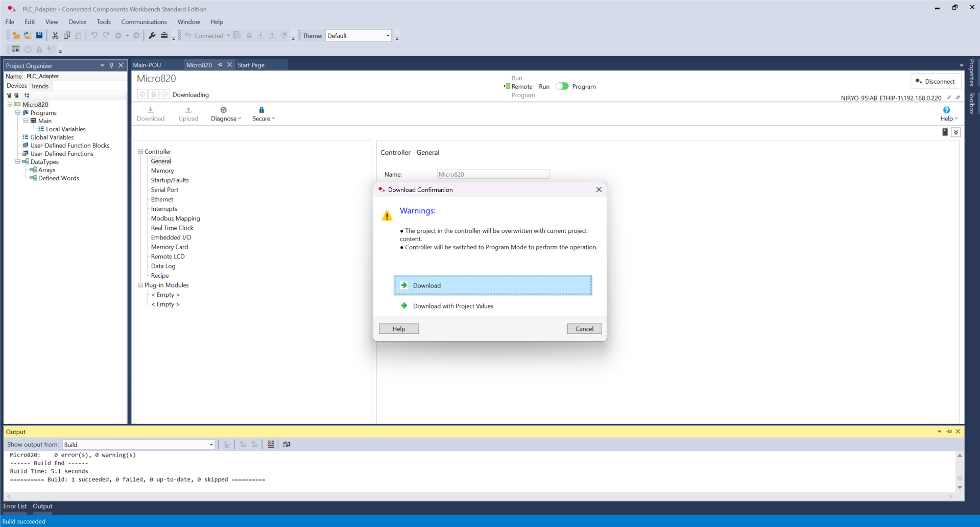Click the Cut scissors icon
980x527 pixels.
point(55,36)
